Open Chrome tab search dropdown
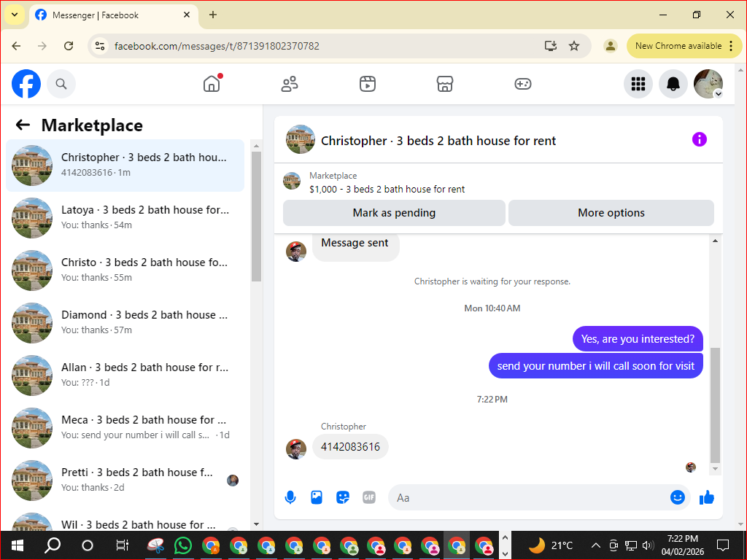The image size is (747, 560). click(x=15, y=15)
